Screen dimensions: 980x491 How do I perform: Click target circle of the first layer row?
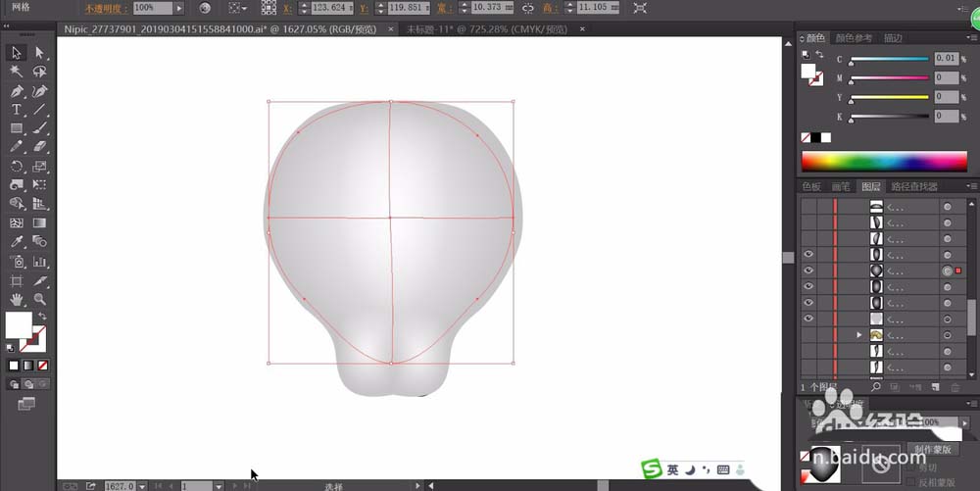[948, 206]
